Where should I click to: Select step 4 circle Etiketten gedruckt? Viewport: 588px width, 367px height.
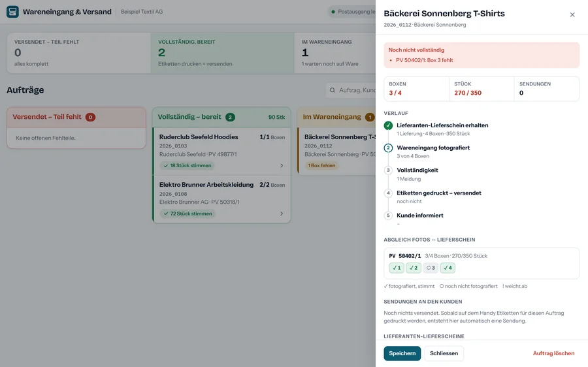[388, 193]
